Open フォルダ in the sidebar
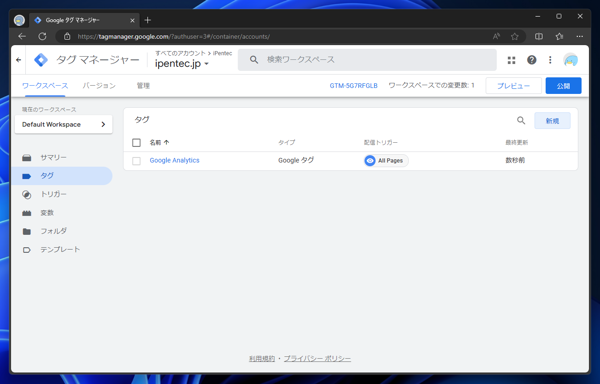This screenshot has width=600, height=384. pyautogui.click(x=62, y=231)
